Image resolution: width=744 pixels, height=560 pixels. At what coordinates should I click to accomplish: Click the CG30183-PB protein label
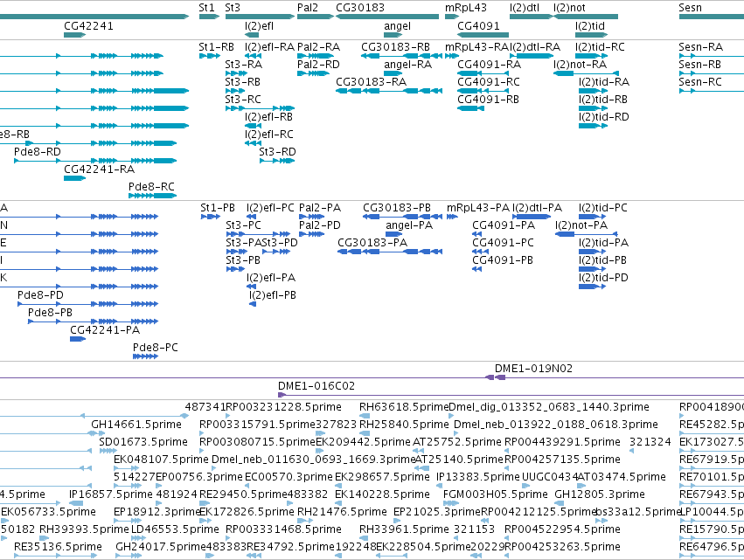click(397, 208)
